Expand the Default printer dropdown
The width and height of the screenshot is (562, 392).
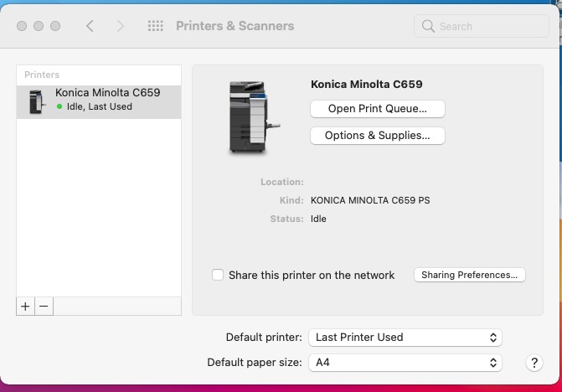pos(405,337)
